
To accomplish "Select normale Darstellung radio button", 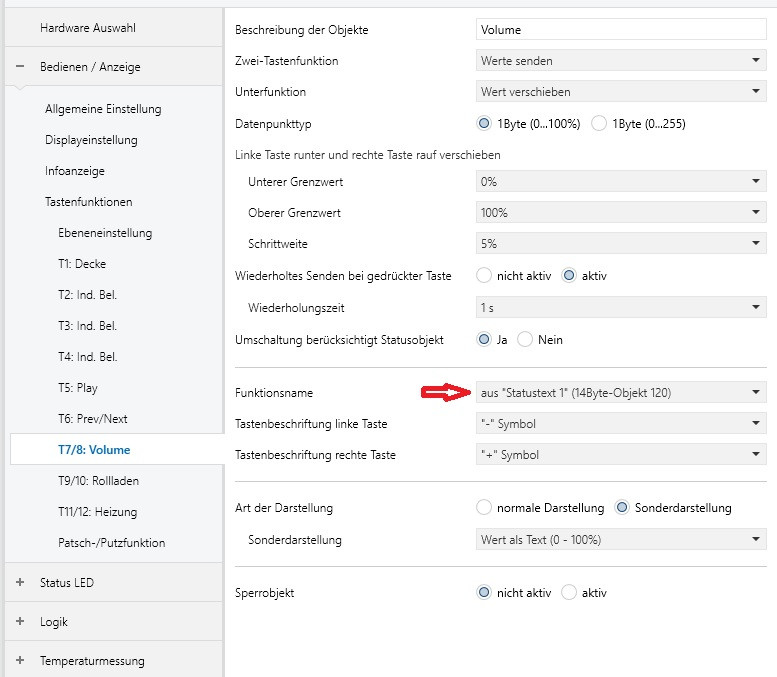I will pyautogui.click(x=485, y=507).
